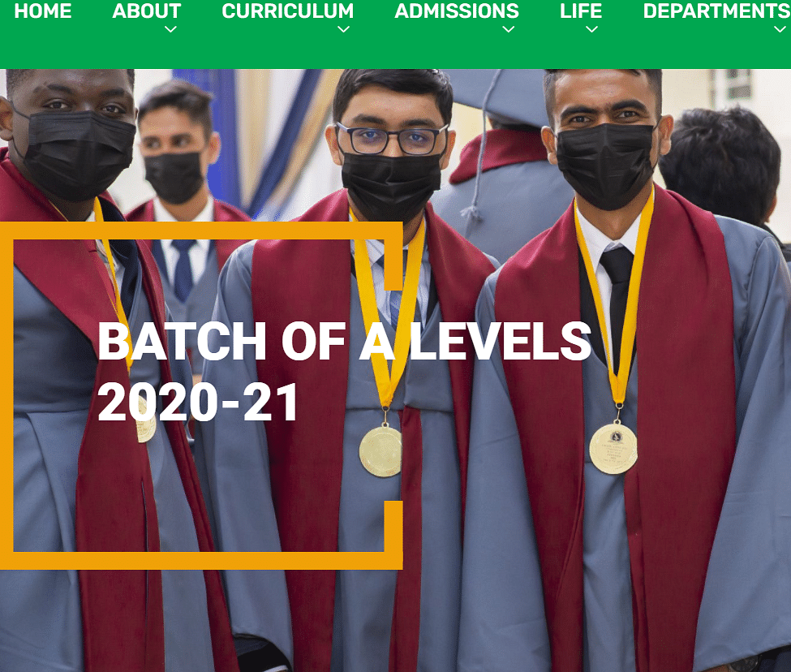Click the BATCH OF A LEVELS heading
The height and width of the screenshot is (672, 791).
coord(344,342)
